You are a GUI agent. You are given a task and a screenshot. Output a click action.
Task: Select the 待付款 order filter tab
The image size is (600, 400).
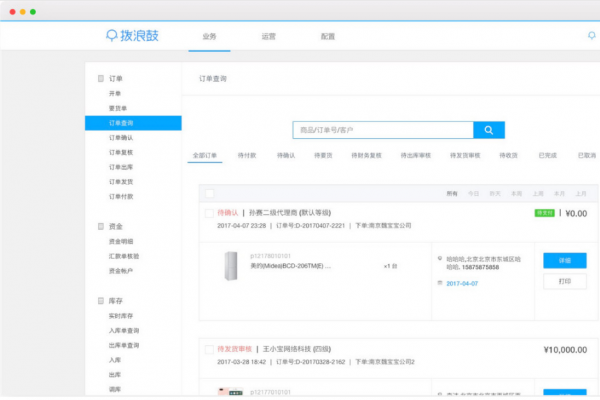[247, 156]
